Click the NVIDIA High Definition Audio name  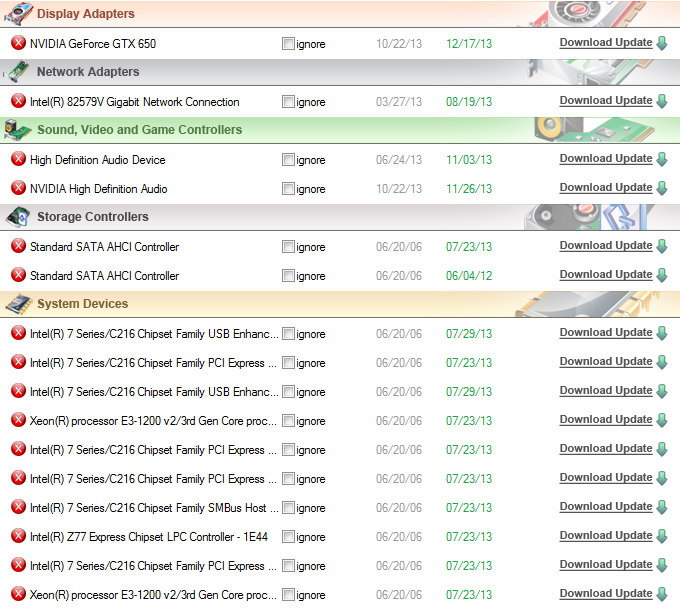[x=98, y=189]
